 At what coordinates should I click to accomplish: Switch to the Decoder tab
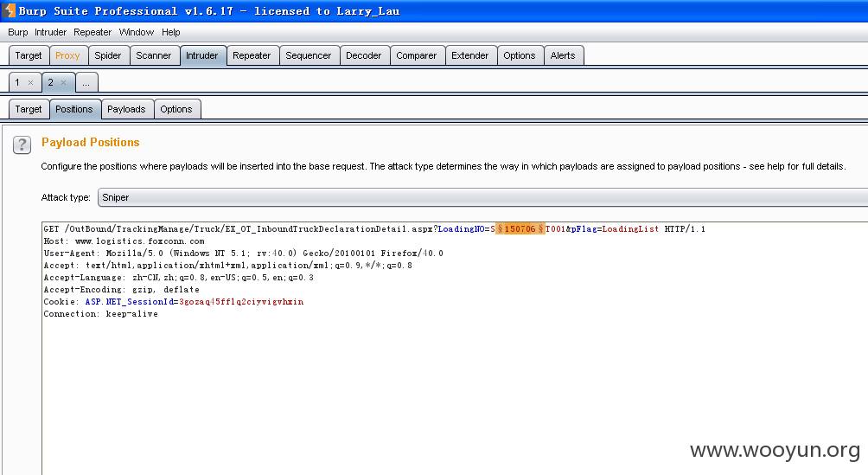(364, 55)
